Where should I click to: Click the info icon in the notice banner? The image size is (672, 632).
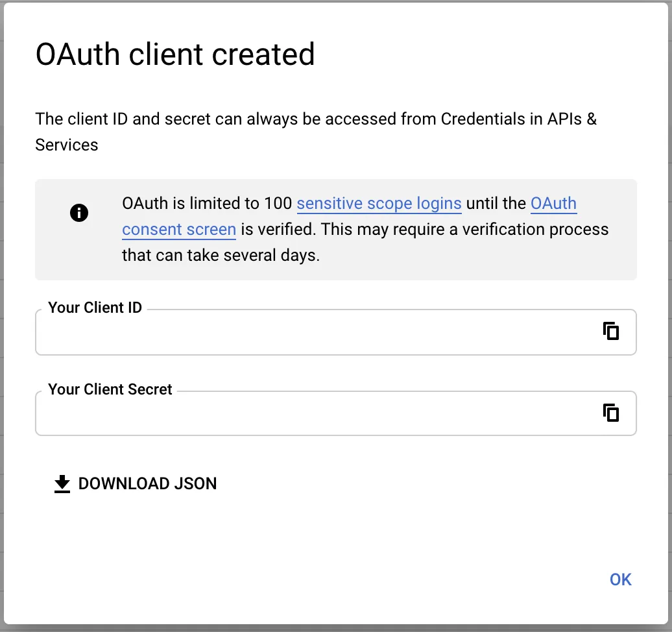click(79, 213)
